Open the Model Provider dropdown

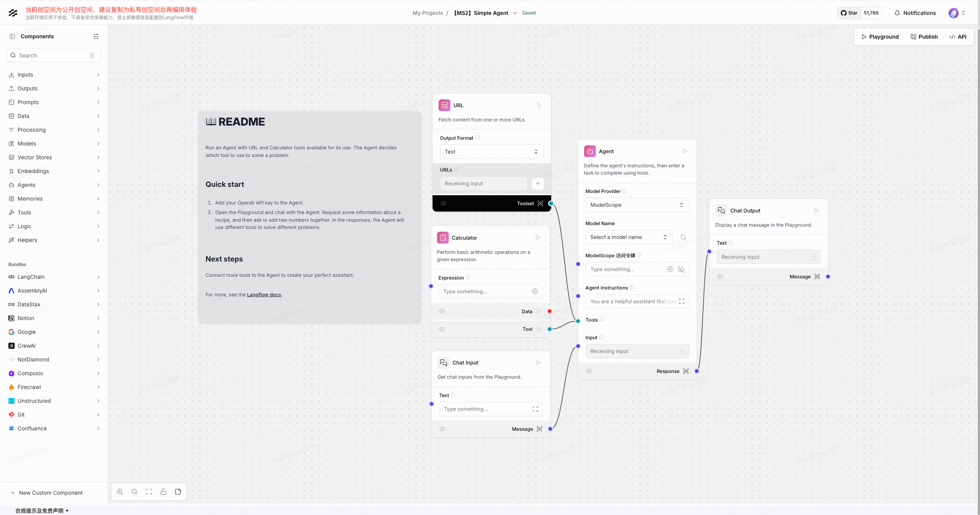[x=637, y=205]
